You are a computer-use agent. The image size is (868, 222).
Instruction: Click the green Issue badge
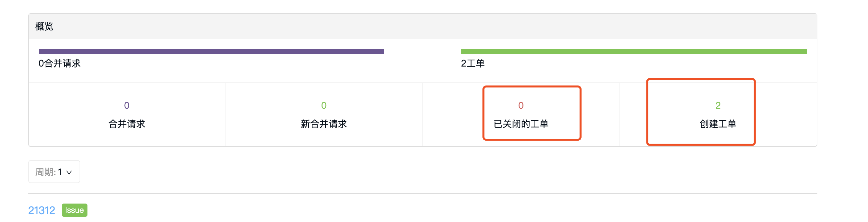[74, 210]
